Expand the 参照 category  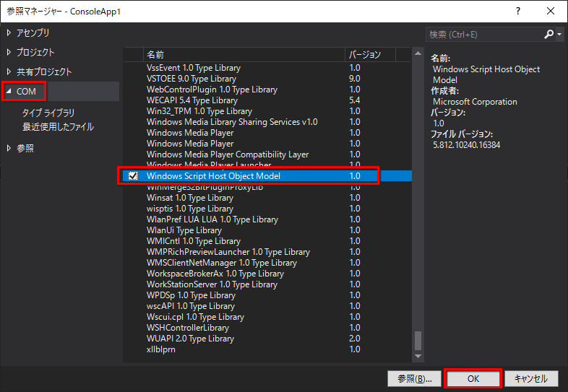tap(9, 148)
